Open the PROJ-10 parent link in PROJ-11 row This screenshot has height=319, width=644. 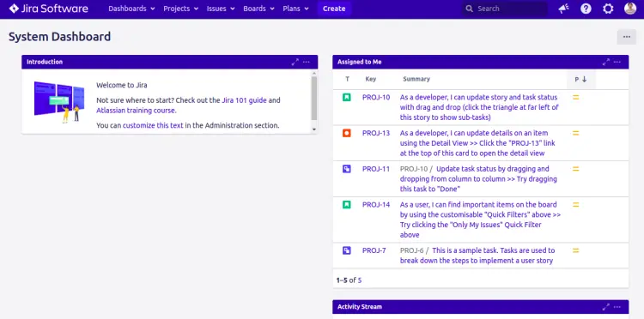point(414,169)
